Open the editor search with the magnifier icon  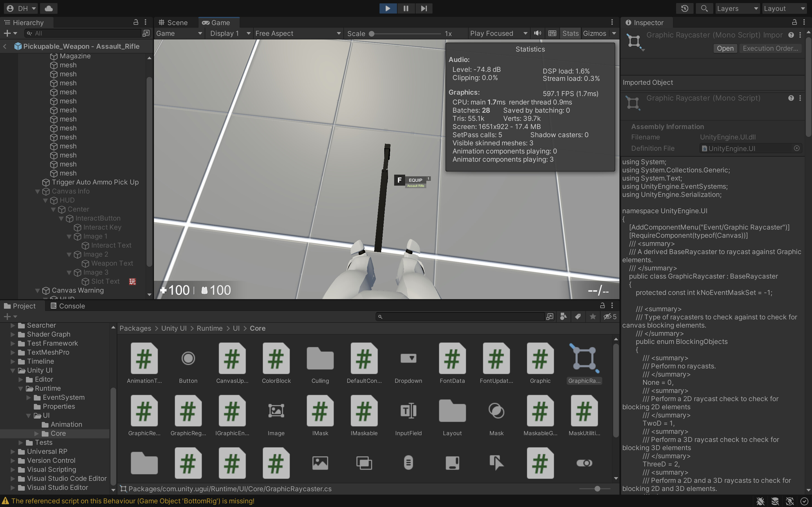click(704, 8)
